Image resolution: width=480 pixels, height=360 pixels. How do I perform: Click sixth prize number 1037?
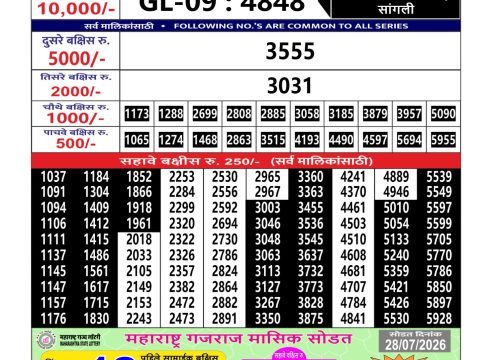pos(53,177)
